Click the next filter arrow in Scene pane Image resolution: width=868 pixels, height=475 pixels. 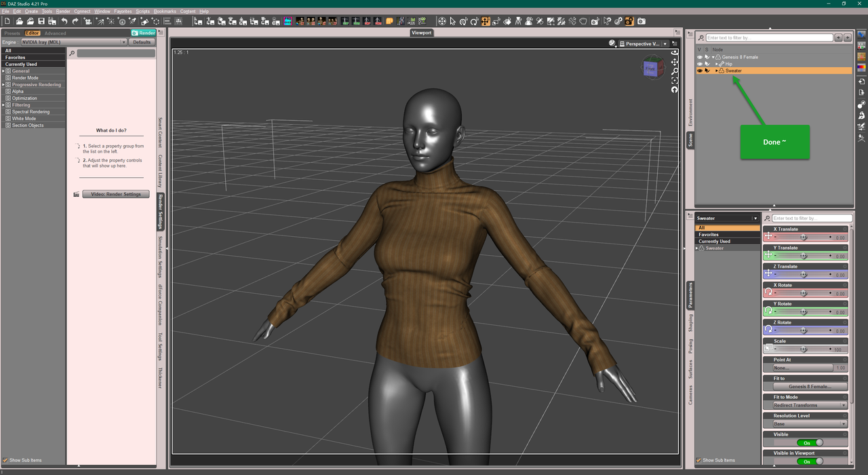[x=847, y=38]
